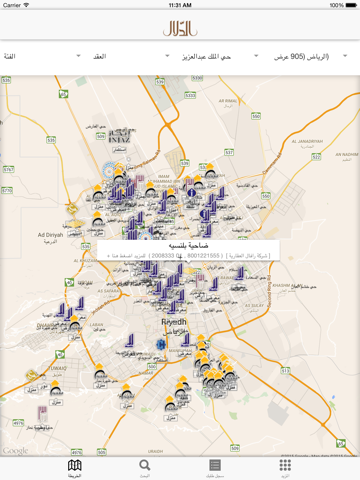Select the blue ornate circle marker below INJAZ
360x480 pixels.
pyautogui.click(x=109, y=171)
